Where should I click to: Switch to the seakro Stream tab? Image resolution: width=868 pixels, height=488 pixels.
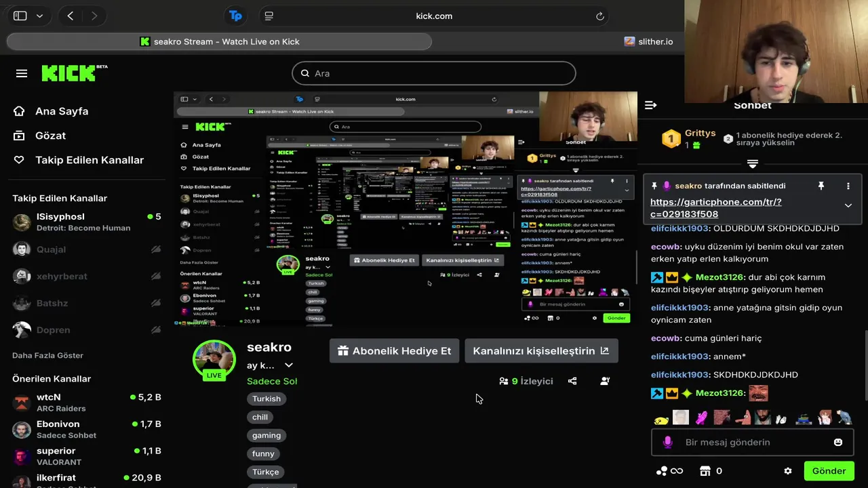(219, 41)
